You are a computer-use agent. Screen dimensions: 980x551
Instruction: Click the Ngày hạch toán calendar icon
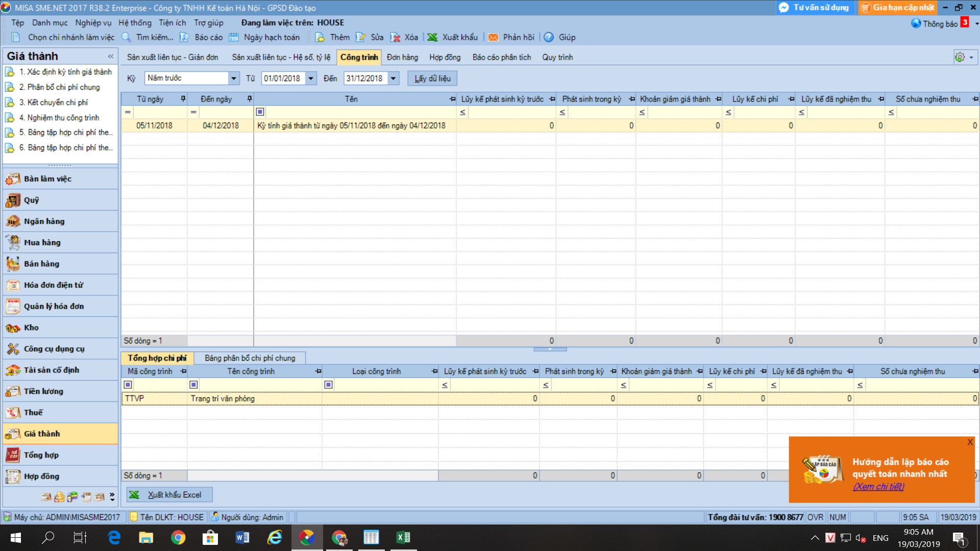[234, 37]
